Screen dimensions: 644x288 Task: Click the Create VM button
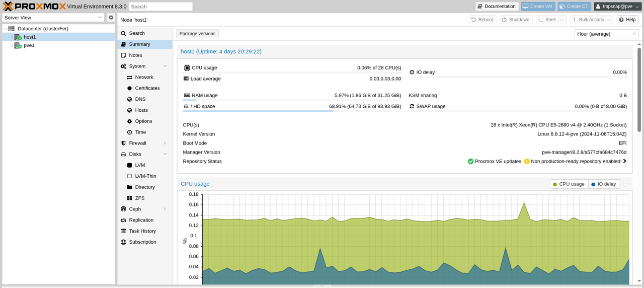pyautogui.click(x=538, y=6)
